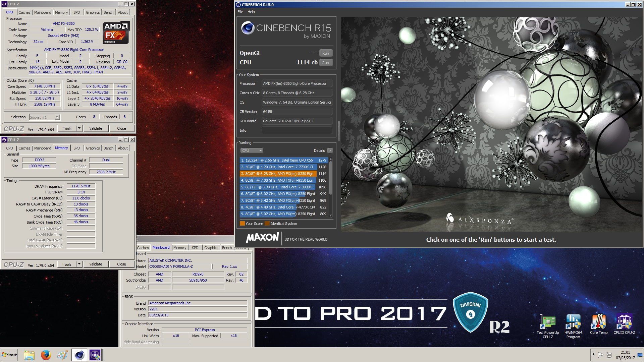This screenshot has width=644, height=362.
Task: Click Core Speed value 7148.33 MHz
Action: (45, 86)
